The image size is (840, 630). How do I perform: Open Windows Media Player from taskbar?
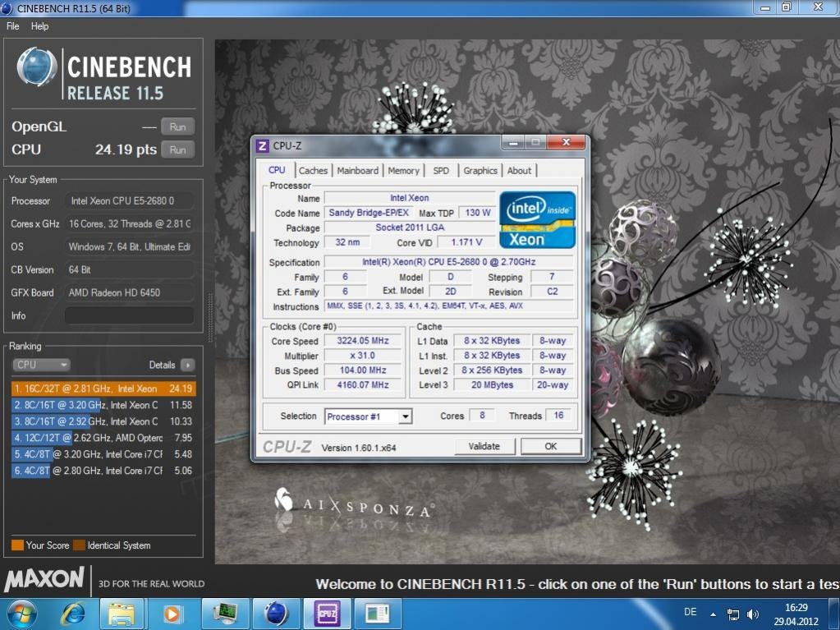pos(172,614)
